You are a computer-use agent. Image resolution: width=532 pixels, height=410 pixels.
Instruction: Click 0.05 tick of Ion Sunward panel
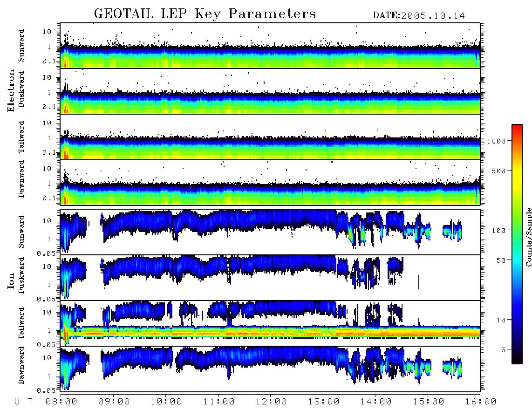[x=46, y=253]
